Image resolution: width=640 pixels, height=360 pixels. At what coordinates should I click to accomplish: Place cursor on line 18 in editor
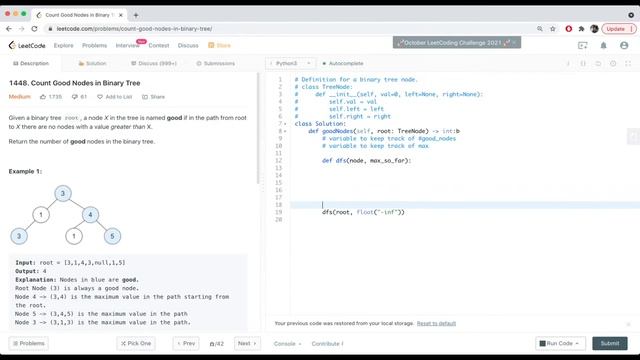[x=465, y=205]
